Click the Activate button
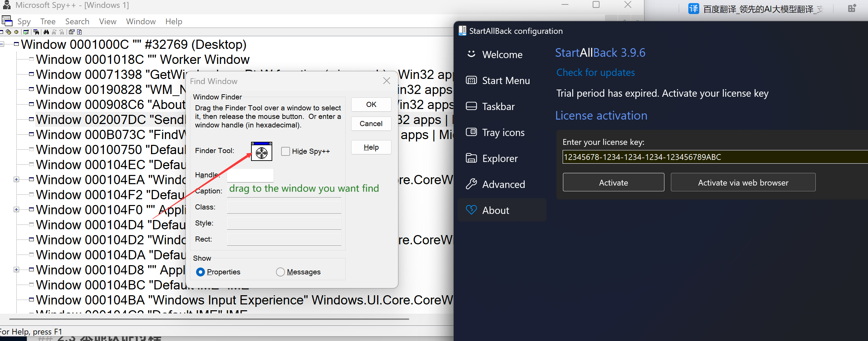The width and height of the screenshot is (868, 341). coord(614,182)
